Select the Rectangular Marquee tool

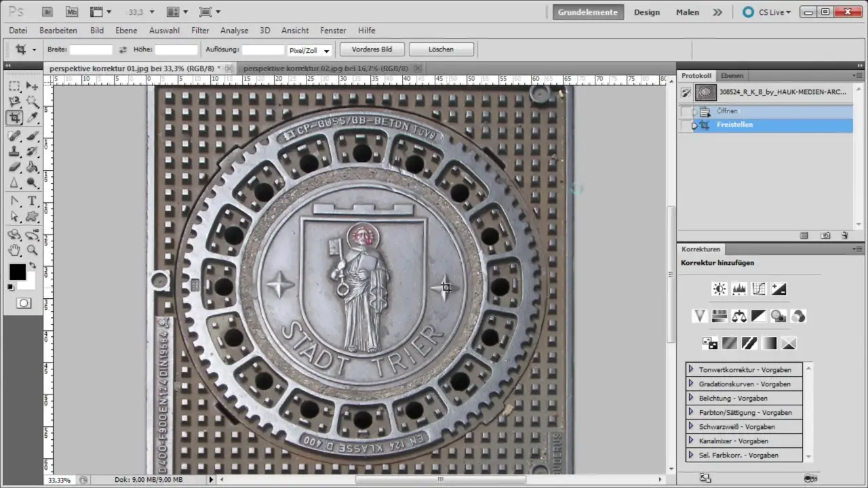click(x=15, y=86)
